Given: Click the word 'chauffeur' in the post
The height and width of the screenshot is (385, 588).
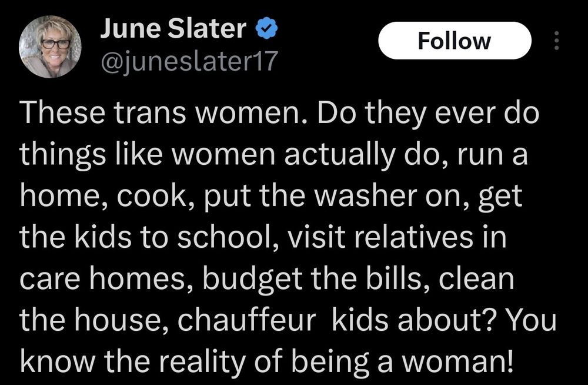Looking at the screenshot, I should pyautogui.click(x=247, y=320).
